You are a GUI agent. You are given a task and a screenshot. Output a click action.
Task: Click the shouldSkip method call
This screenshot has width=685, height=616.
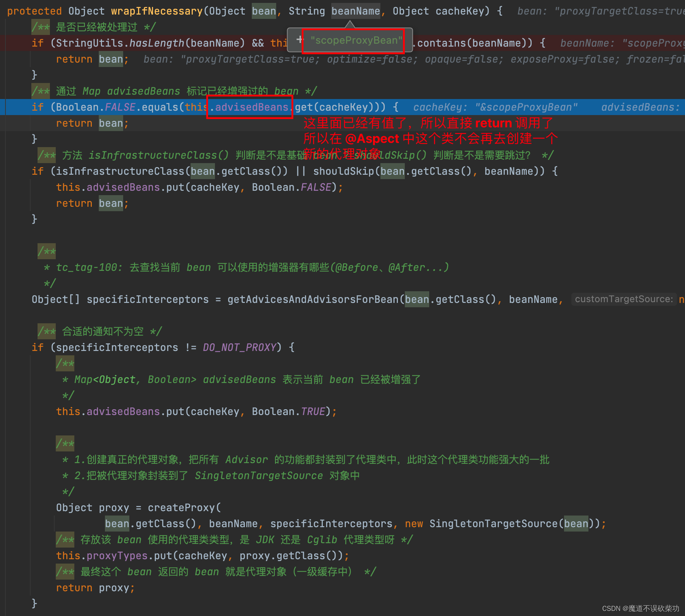(x=344, y=171)
